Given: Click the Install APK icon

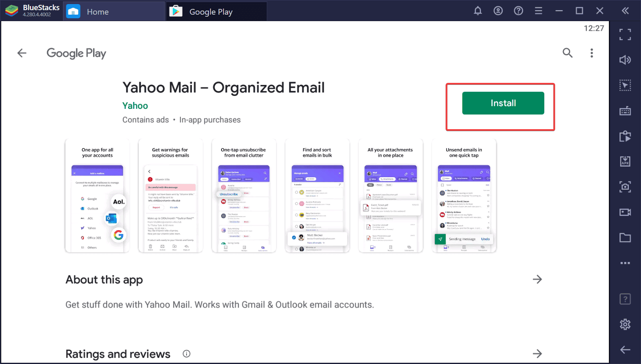Looking at the screenshot, I should pos(625,161).
